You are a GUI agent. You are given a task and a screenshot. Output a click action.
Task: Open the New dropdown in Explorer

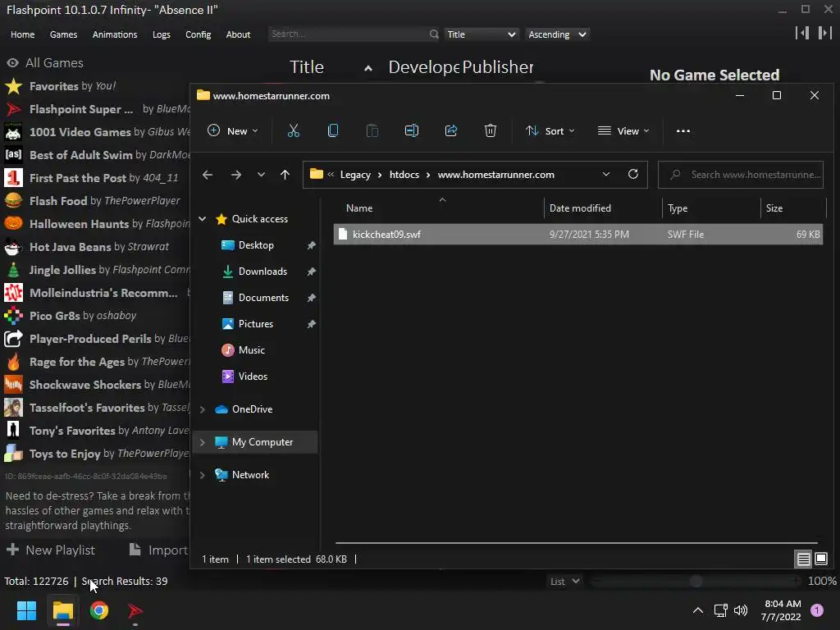pyautogui.click(x=233, y=130)
